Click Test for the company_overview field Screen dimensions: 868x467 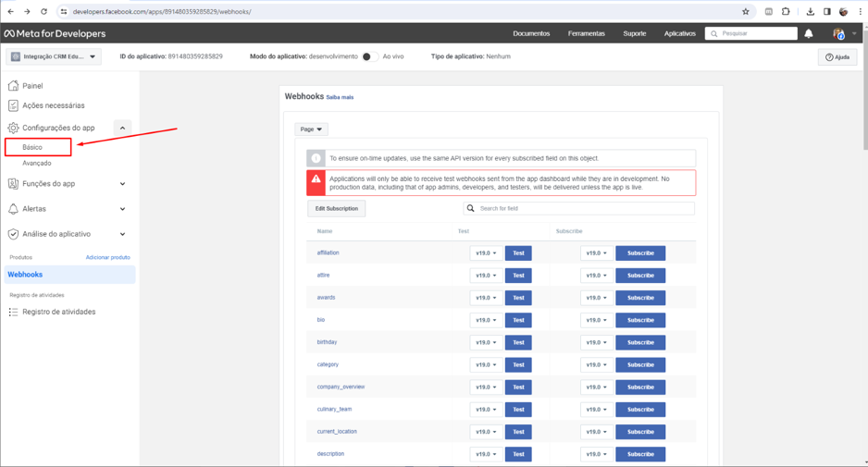pos(518,387)
